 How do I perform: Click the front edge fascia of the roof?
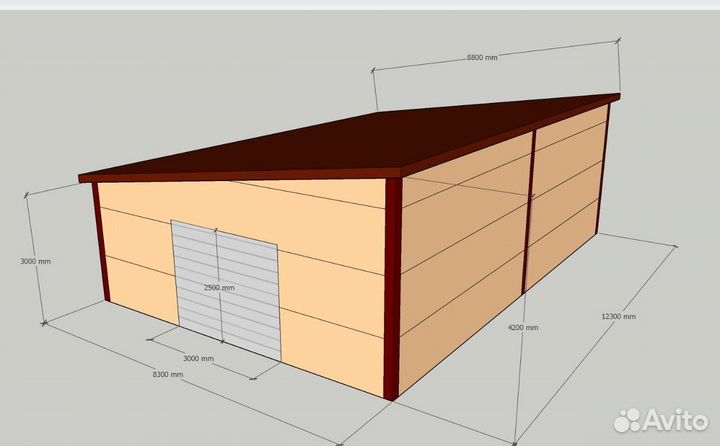[240, 176]
